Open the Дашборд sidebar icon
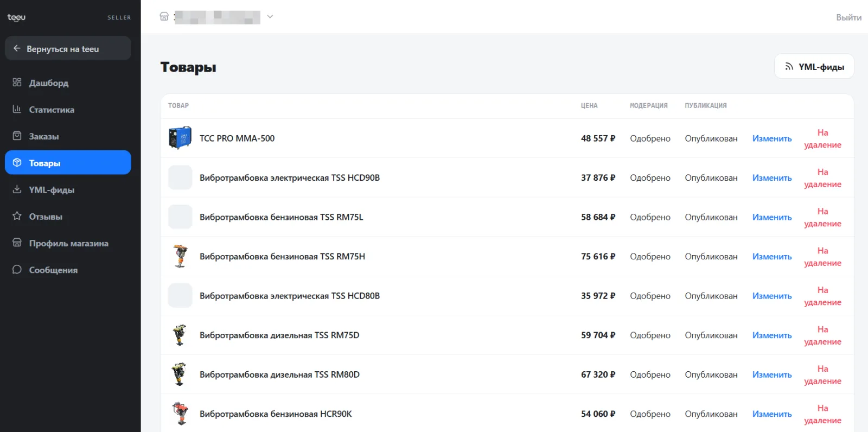 [17, 82]
